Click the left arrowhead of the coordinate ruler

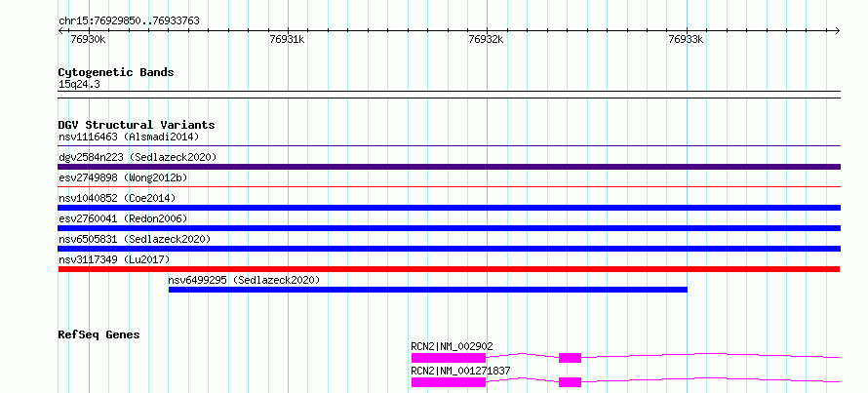[60, 31]
